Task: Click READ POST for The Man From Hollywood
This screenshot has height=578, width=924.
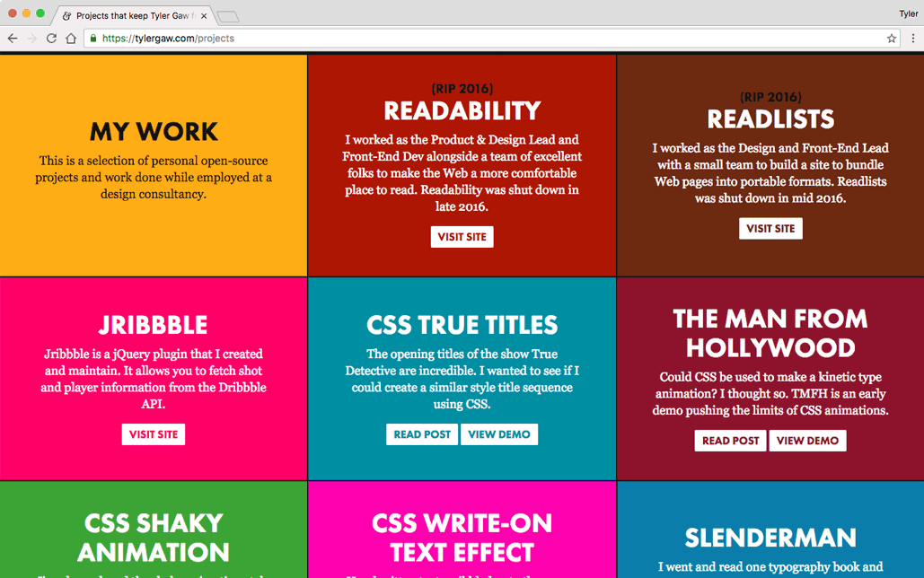Action: point(730,441)
